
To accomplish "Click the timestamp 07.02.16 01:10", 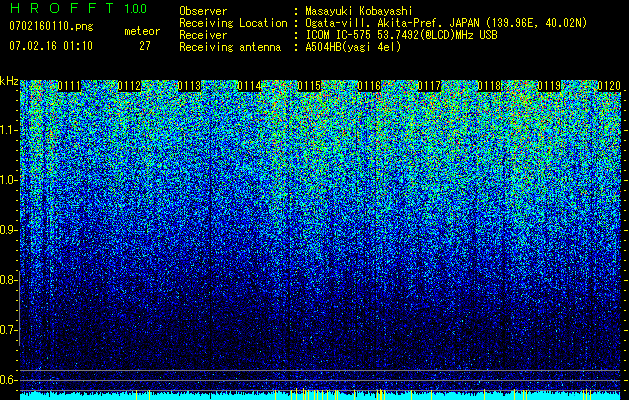I will pyautogui.click(x=51, y=45).
